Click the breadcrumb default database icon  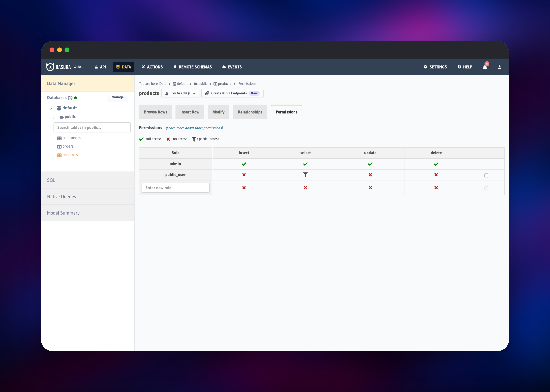coord(175,84)
